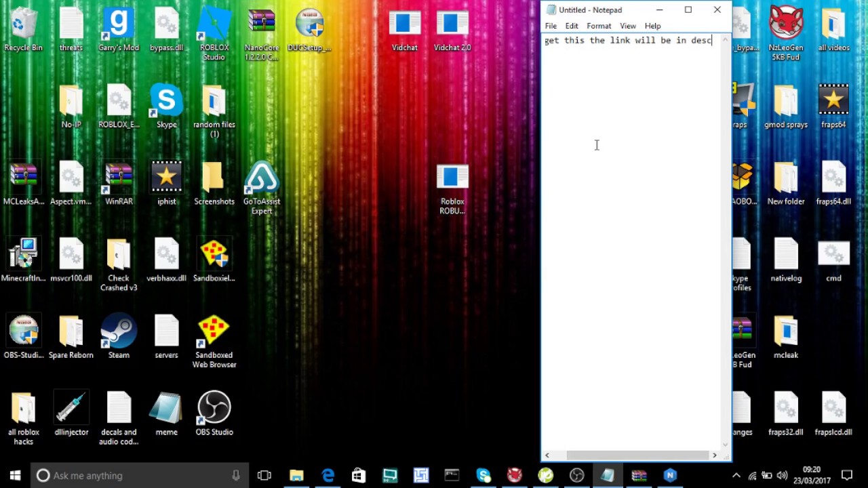Image resolution: width=868 pixels, height=488 pixels.
Task: Open the Notepad View menu
Action: coord(628,26)
